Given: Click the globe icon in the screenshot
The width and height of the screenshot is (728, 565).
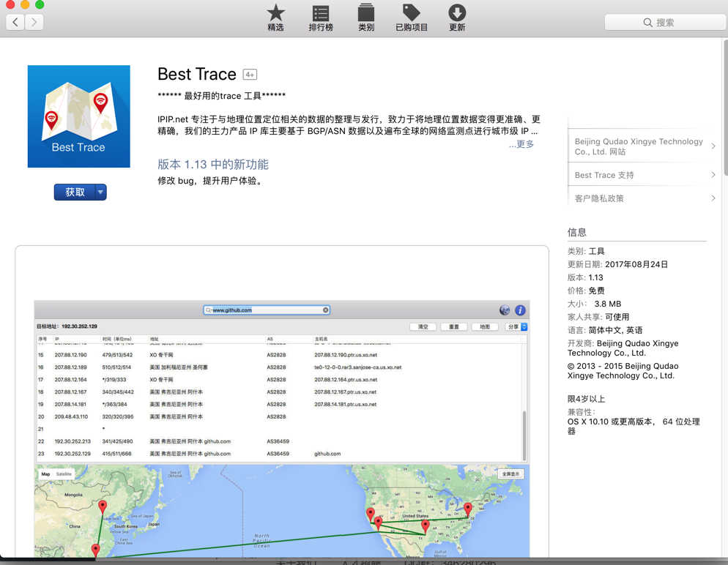Looking at the screenshot, I should pos(505,310).
